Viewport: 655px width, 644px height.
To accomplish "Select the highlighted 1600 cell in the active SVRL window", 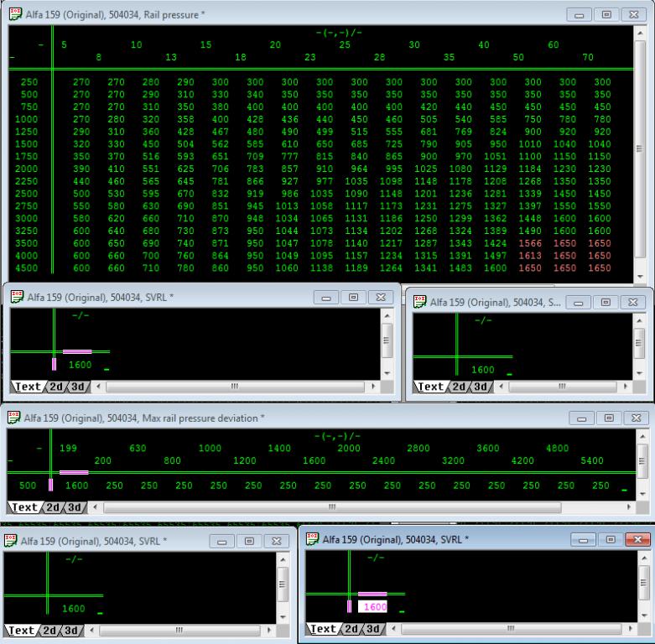I will point(372,606).
